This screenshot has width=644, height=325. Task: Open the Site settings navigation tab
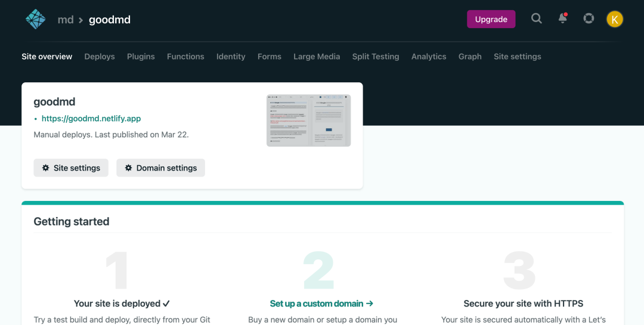517,57
